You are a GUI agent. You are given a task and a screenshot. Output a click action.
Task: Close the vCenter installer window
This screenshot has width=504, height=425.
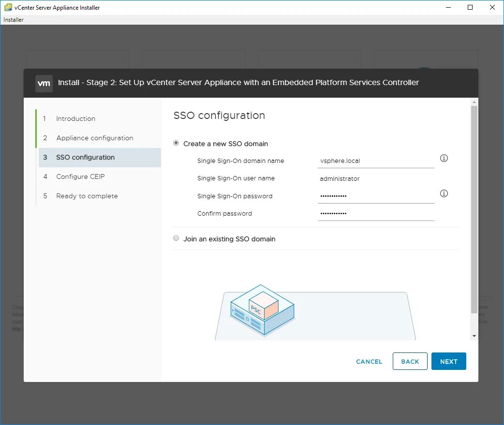click(492, 7)
